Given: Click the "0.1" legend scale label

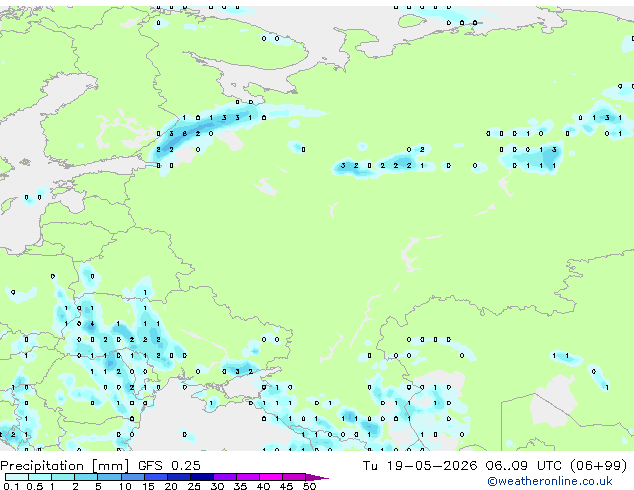Looking at the screenshot, I should [x=11, y=486].
